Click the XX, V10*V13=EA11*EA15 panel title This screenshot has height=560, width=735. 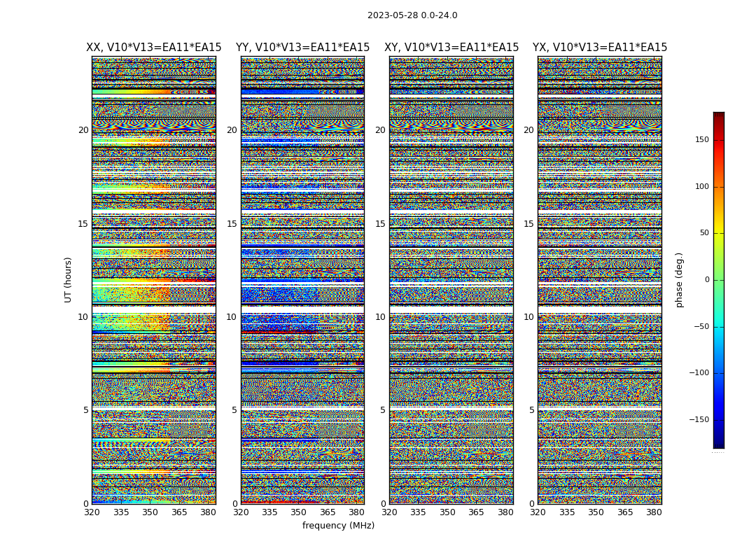(x=154, y=48)
